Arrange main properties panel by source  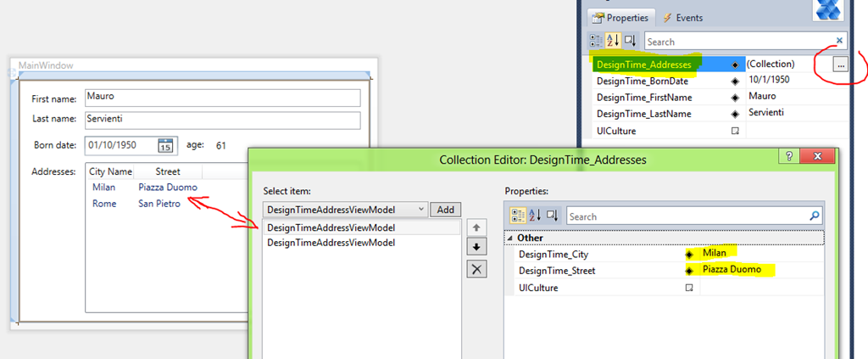pyautogui.click(x=630, y=41)
